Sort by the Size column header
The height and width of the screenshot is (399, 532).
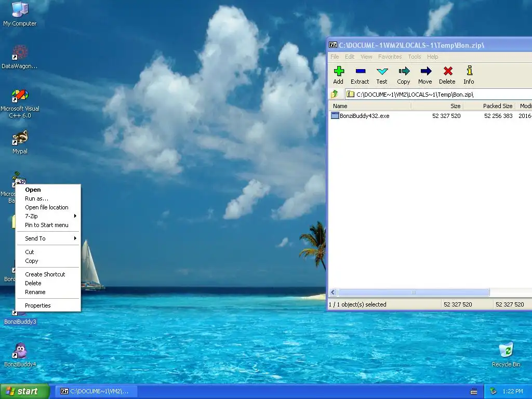[x=437, y=106]
